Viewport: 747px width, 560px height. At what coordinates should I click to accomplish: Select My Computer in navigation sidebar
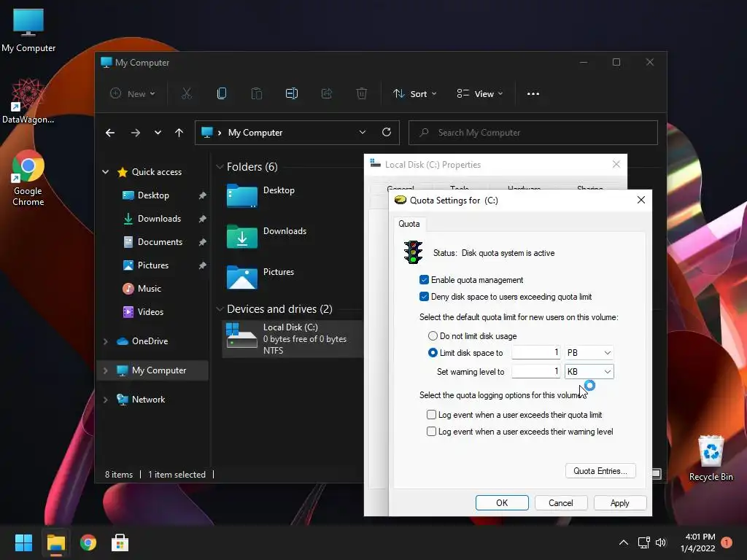[x=152, y=370]
